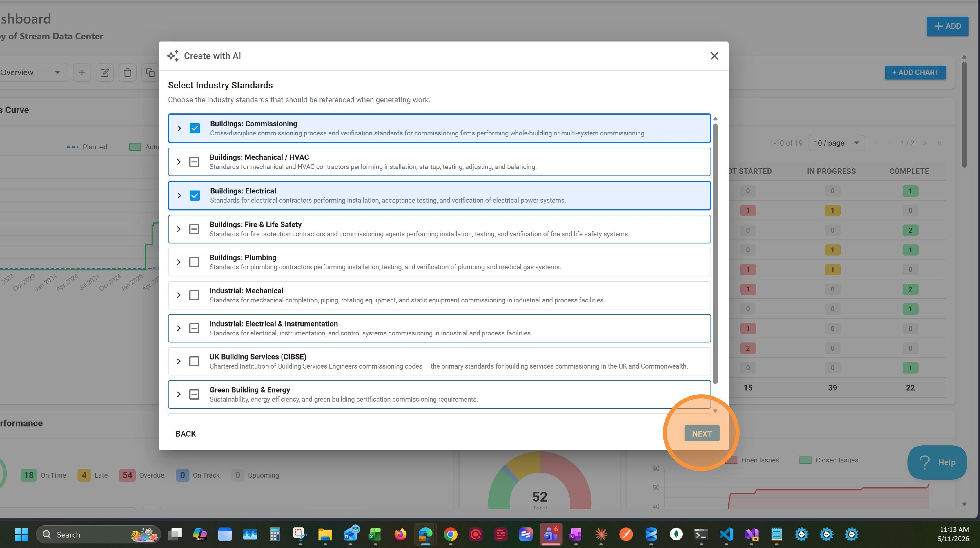Screen dimensions: 980x548
Task: Switch to Microsoft Edge in the taskbar
Action: click(425, 535)
